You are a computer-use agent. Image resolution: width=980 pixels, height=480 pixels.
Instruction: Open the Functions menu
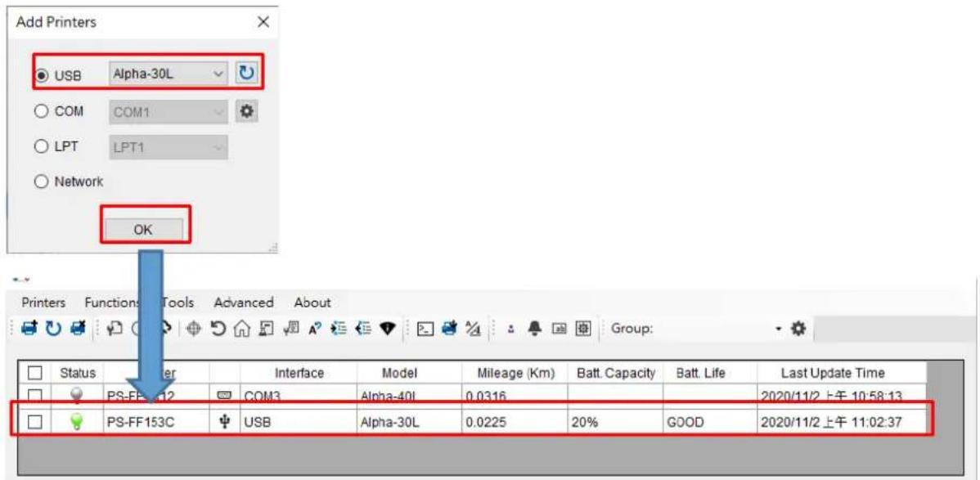(112, 303)
